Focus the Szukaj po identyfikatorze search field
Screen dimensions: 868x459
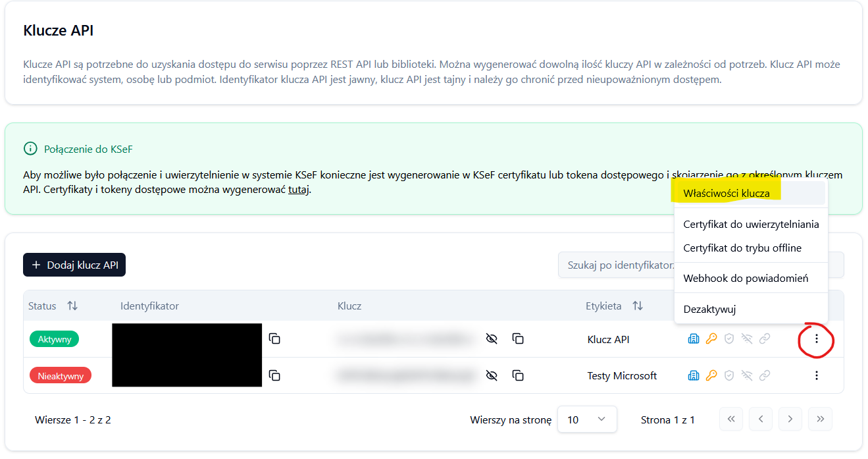pos(701,265)
